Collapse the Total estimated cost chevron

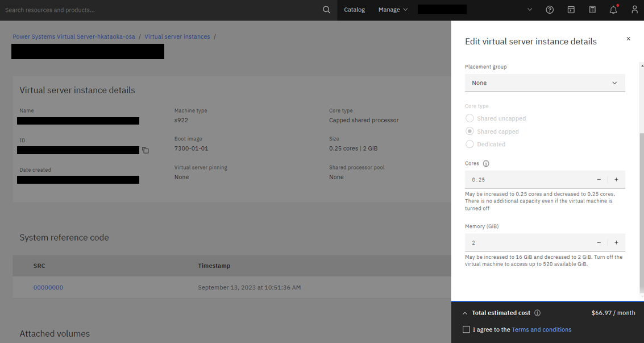(x=465, y=313)
